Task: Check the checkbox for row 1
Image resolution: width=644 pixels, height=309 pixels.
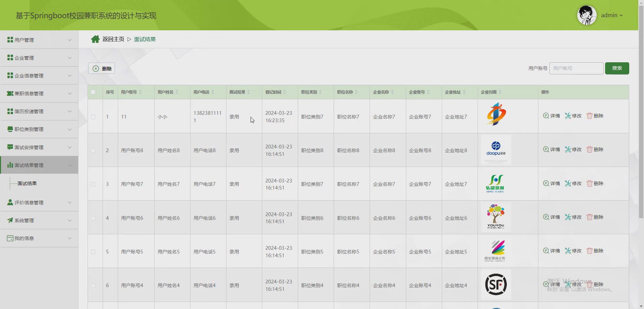Action: 93,117
